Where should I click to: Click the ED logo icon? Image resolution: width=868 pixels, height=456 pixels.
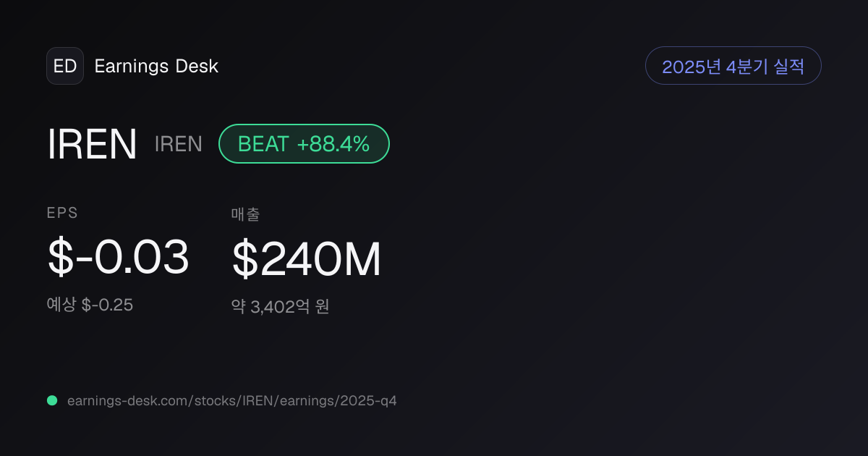(x=65, y=66)
